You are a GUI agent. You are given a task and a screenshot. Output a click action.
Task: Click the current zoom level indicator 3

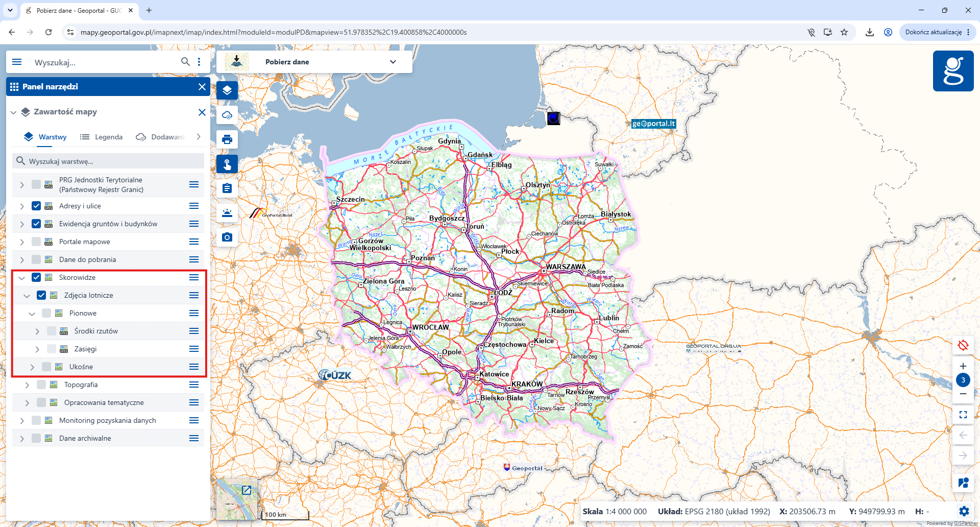(963, 380)
